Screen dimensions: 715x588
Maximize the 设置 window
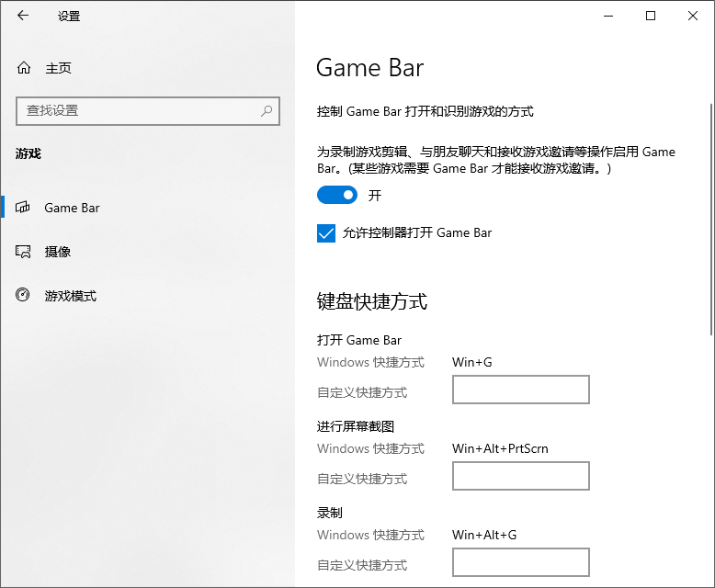[x=651, y=16]
